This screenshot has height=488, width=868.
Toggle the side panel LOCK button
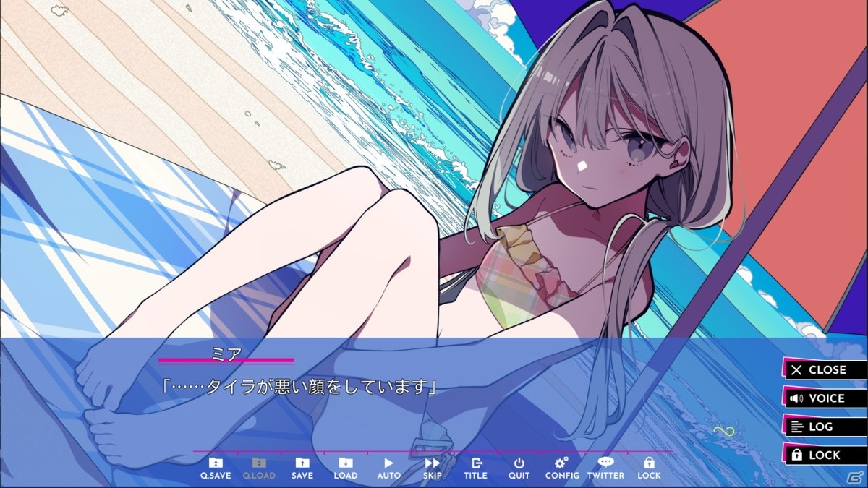(825, 455)
